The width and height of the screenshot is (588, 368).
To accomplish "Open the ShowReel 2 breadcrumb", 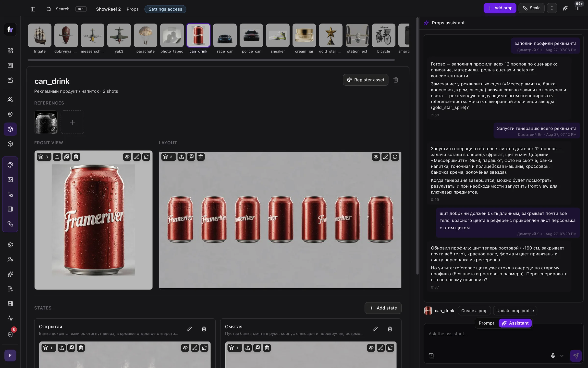I will 108,9.
